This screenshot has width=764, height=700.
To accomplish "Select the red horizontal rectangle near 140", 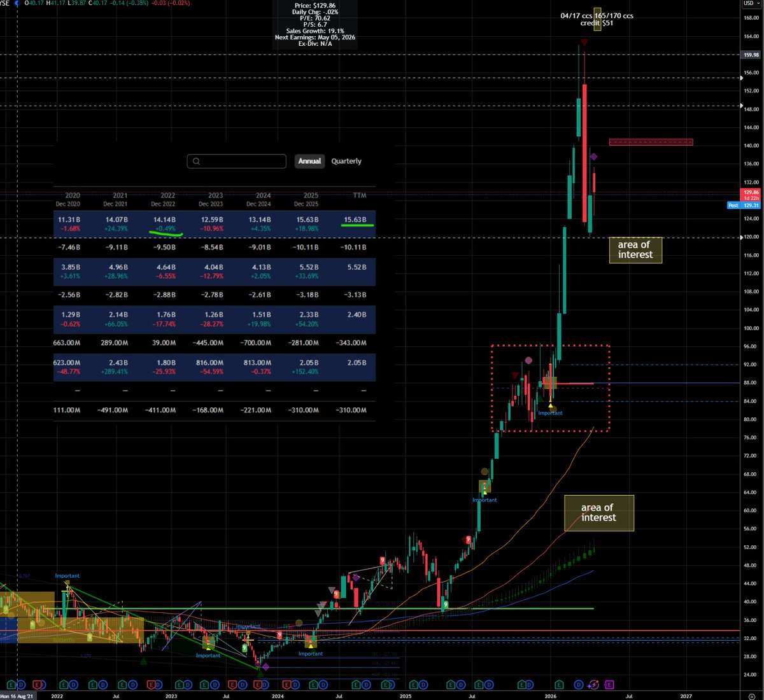I will [651, 142].
